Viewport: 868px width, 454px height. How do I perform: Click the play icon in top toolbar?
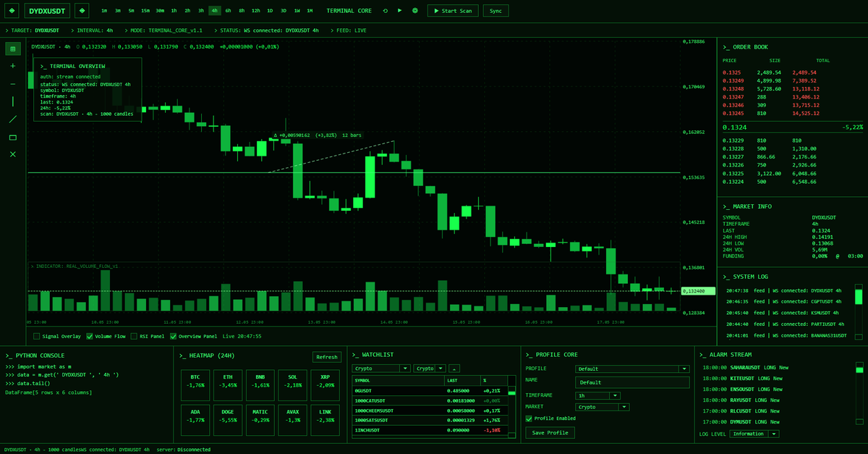[x=400, y=11]
